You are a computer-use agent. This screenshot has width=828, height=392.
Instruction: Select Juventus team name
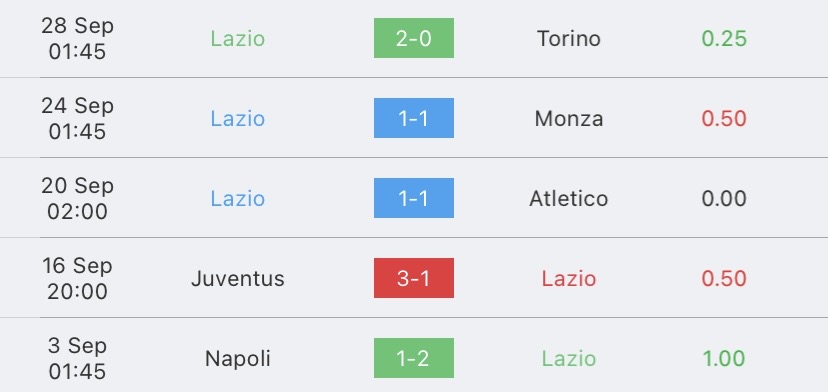click(238, 278)
